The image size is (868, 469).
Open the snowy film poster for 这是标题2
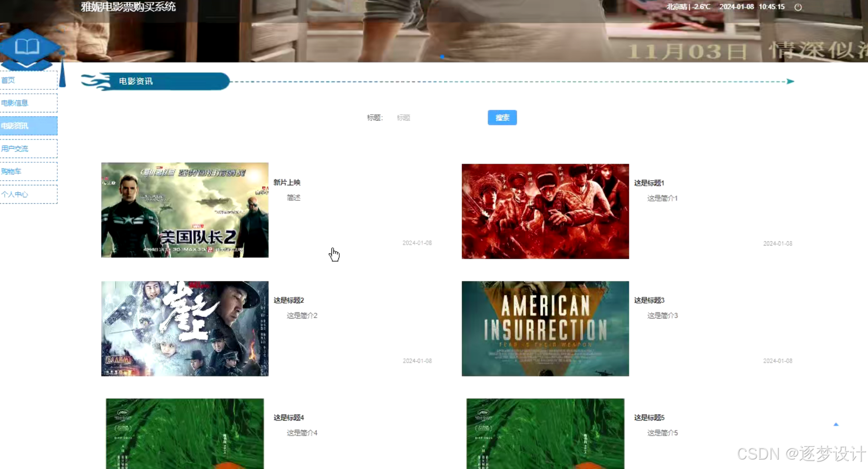click(x=185, y=329)
